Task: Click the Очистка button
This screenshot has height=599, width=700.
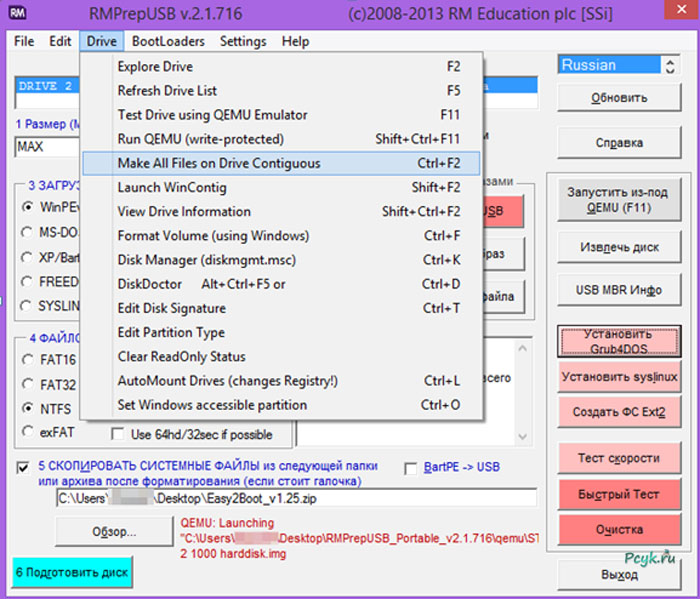Action: click(619, 530)
